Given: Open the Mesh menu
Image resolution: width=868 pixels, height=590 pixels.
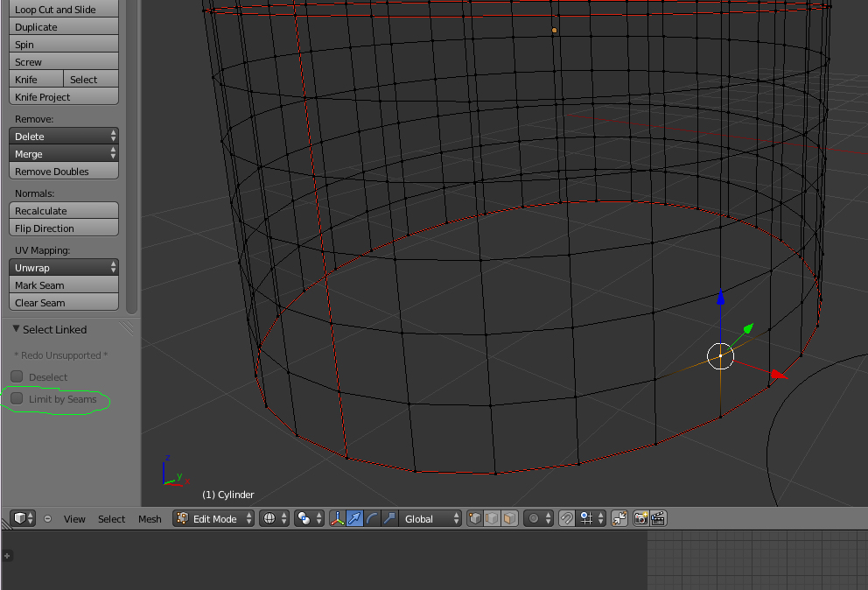Looking at the screenshot, I should 150,519.
